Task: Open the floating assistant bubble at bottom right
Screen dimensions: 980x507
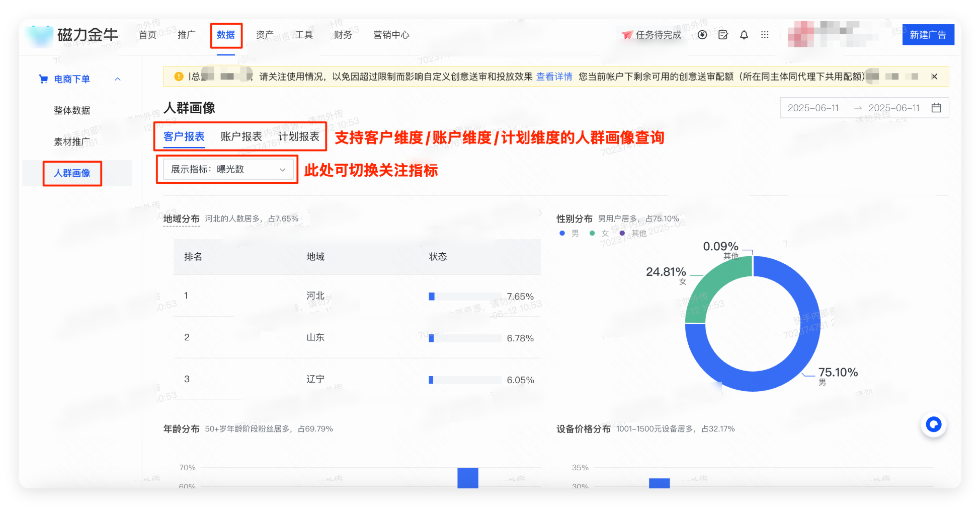Action: 934,424
